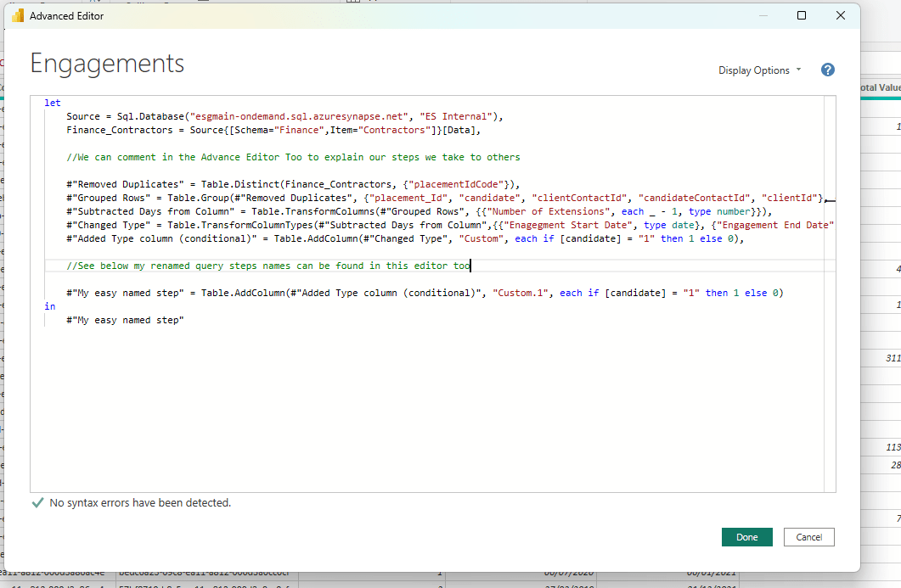Image resolution: width=901 pixels, height=588 pixels.
Task: Open the Display Options dropdown
Action: click(x=759, y=70)
